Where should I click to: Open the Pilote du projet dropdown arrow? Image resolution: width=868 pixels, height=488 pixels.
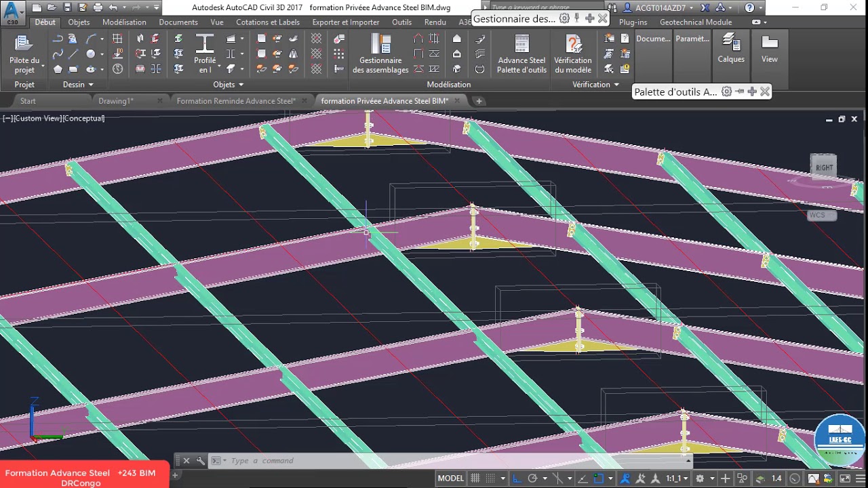43,66
